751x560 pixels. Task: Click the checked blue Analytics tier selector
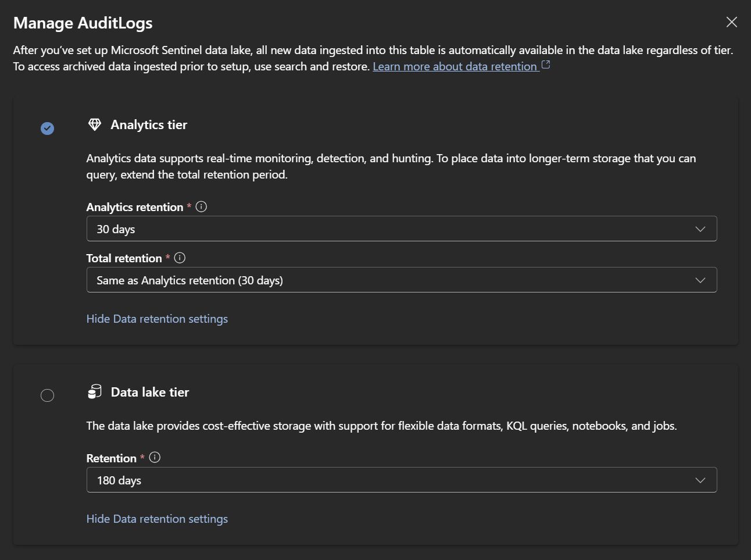[48, 128]
